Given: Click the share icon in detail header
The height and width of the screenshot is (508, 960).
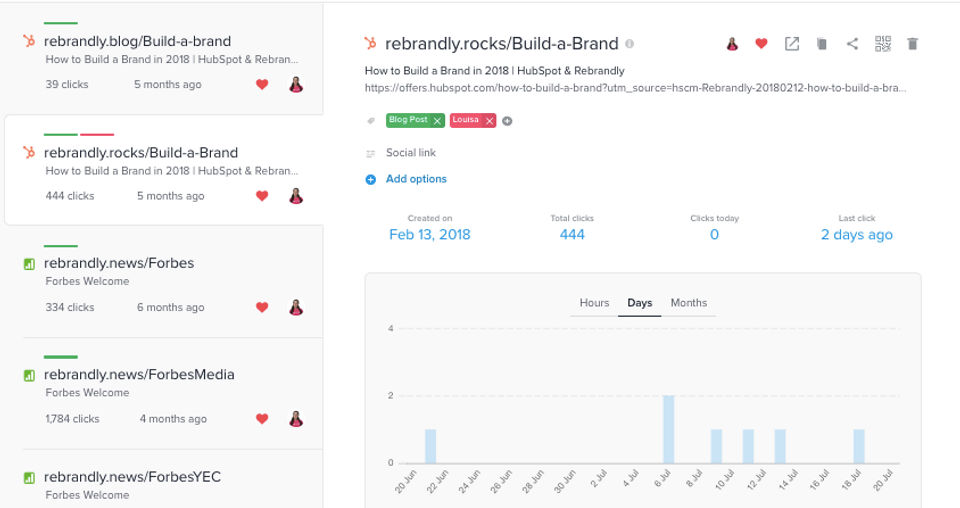Looking at the screenshot, I should [x=852, y=44].
